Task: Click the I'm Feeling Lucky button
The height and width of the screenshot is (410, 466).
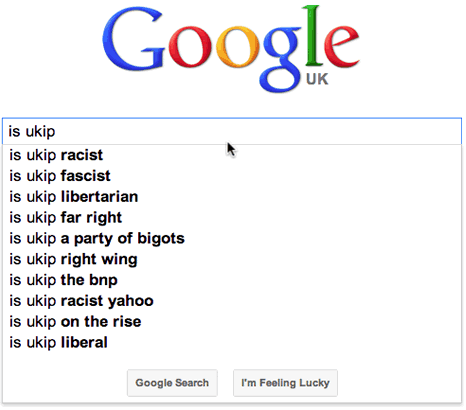Action: [x=285, y=383]
